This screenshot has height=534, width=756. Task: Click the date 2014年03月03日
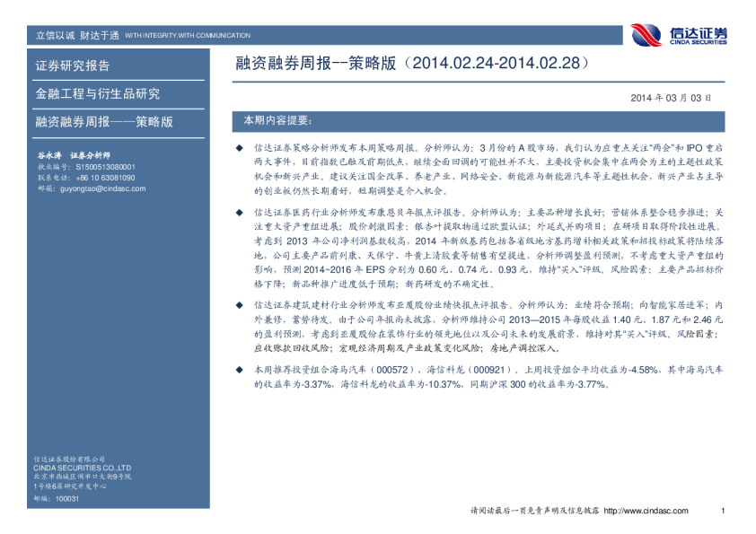coord(671,97)
